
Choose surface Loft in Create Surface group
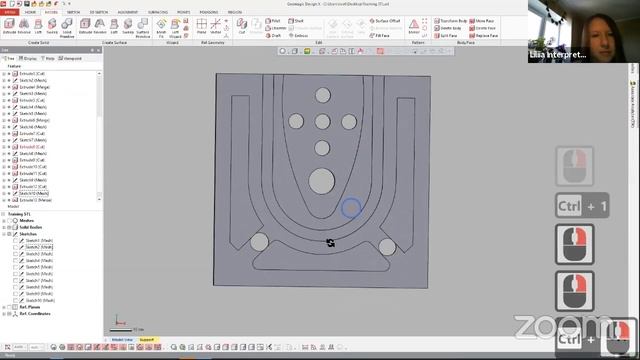click(114, 27)
